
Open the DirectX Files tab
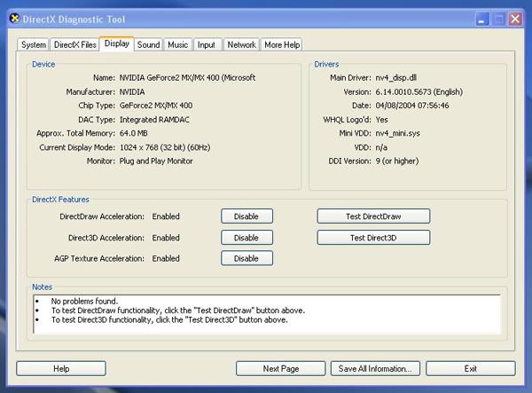[x=75, y=44]
